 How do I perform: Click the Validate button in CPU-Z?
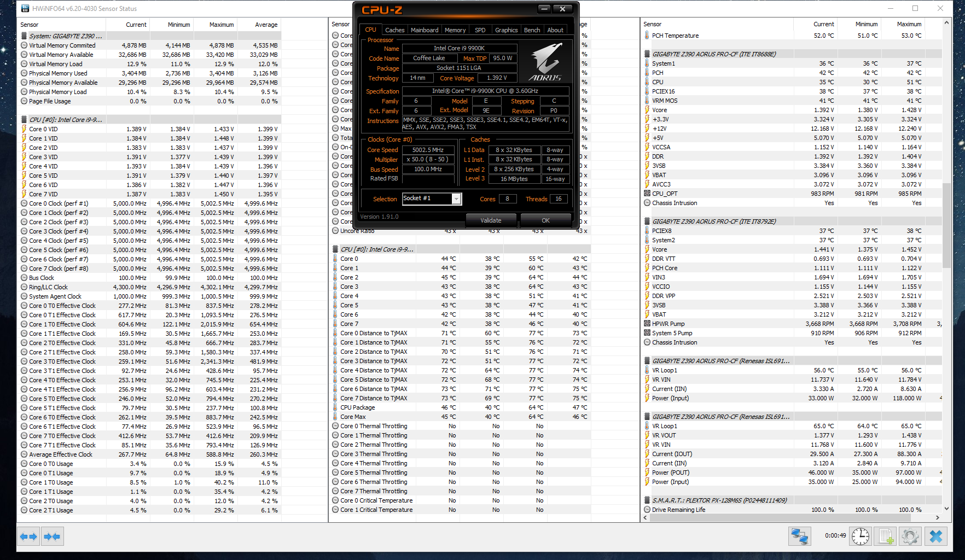pos(491,220)
